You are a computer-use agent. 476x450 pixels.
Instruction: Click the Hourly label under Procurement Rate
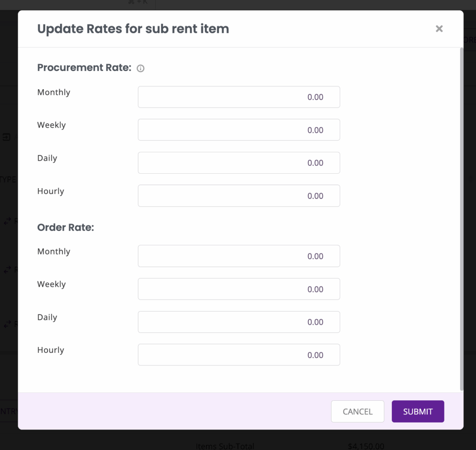(x=51, y=191)
